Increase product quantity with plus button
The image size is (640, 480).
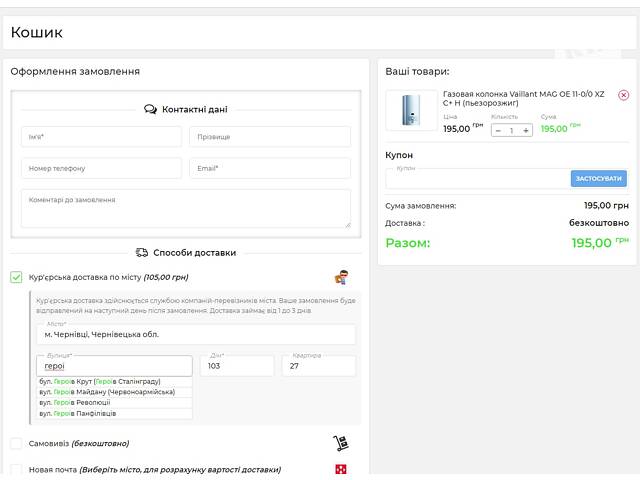click(526, 130)
